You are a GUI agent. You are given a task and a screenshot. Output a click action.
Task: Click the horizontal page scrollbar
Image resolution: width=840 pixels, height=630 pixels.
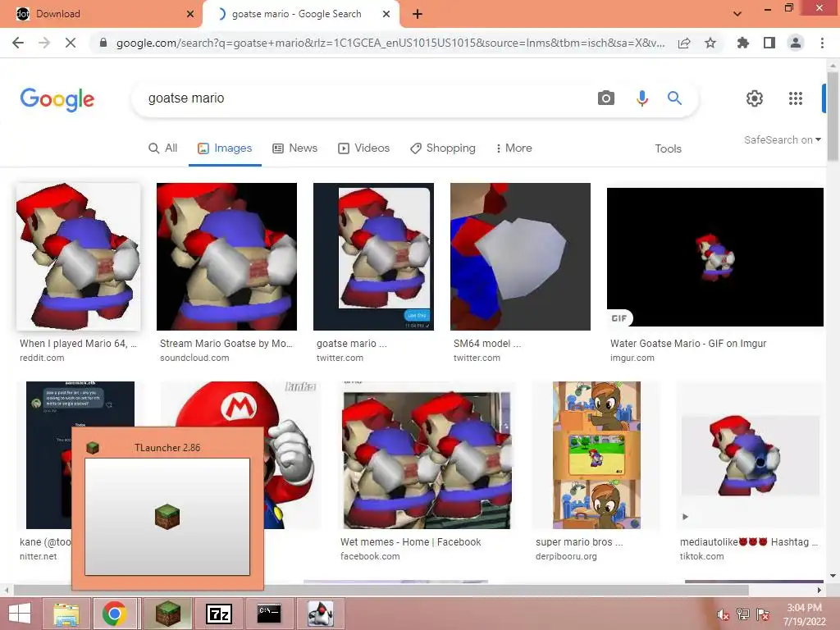[x=381, y=590]
